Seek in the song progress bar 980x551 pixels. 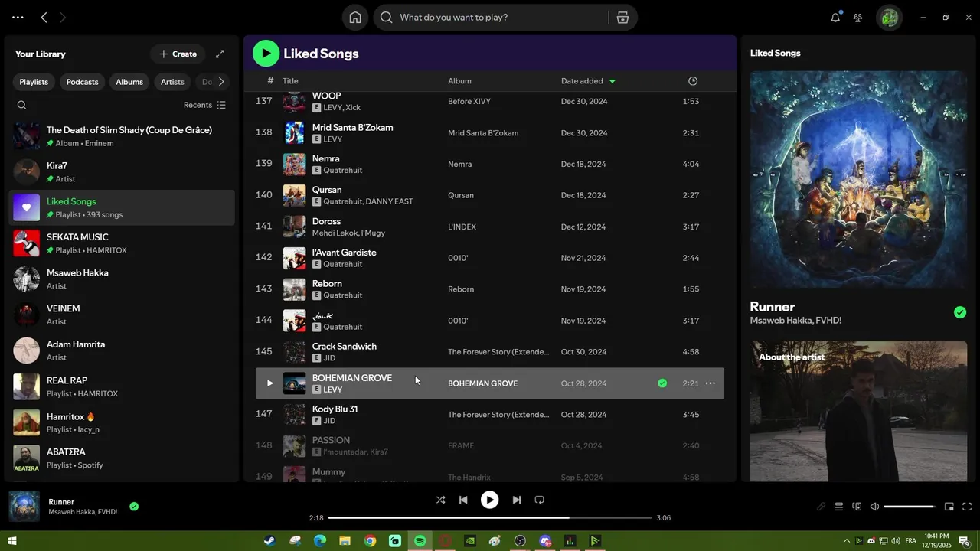[x=490, y=518]
